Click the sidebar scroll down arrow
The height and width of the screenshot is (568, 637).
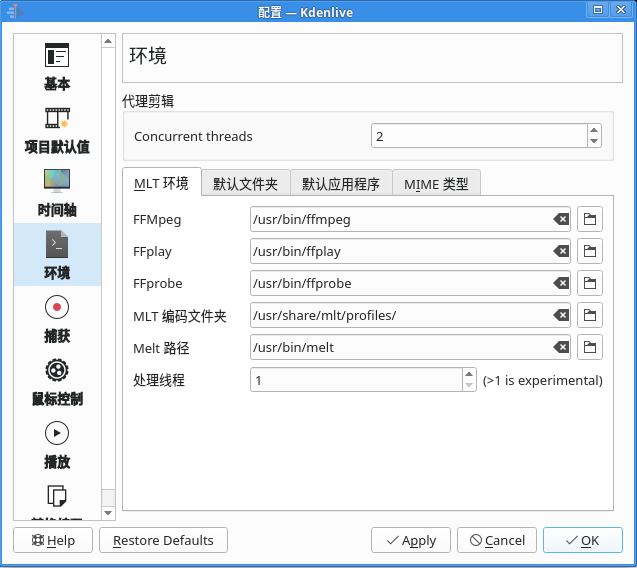click(108, 513)
